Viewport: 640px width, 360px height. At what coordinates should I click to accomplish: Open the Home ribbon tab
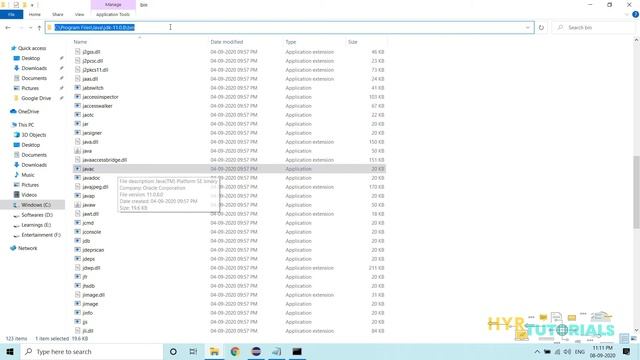tap(35, 14)
